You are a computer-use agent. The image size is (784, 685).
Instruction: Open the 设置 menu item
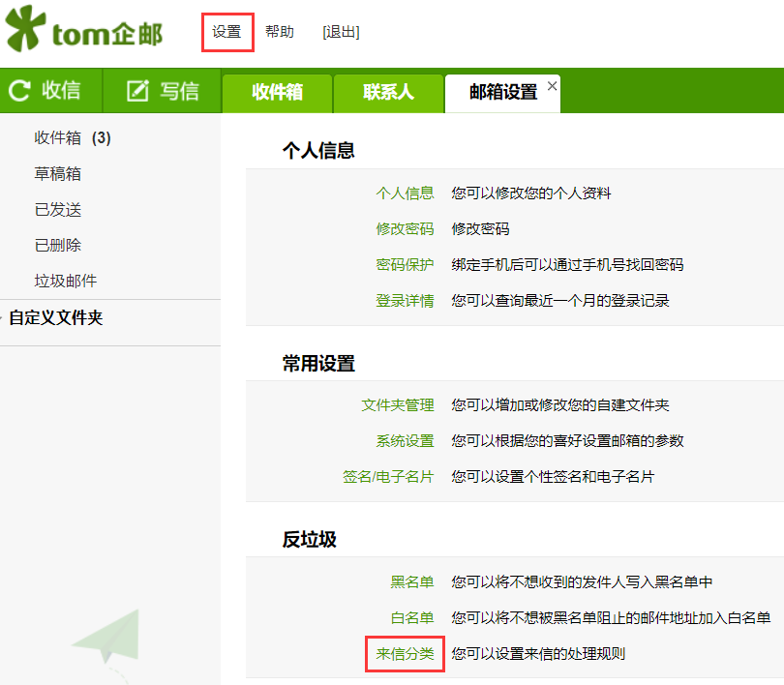227,32
